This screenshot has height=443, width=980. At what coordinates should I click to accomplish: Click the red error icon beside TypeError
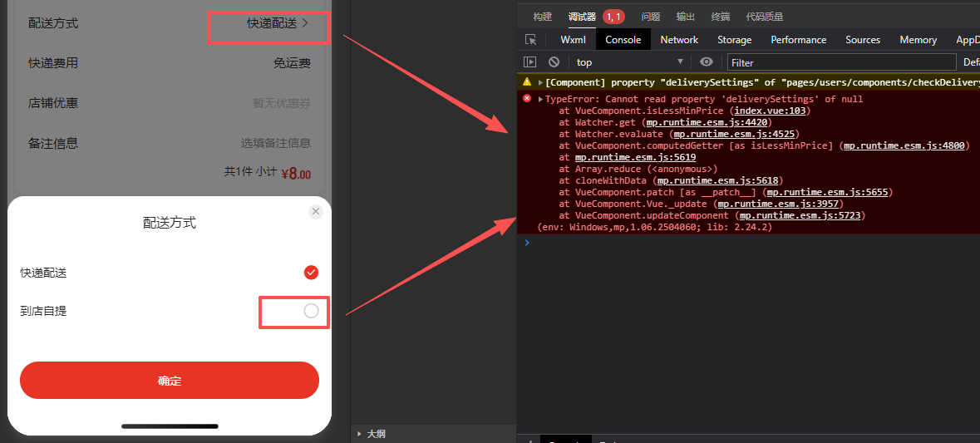[527, 99]
